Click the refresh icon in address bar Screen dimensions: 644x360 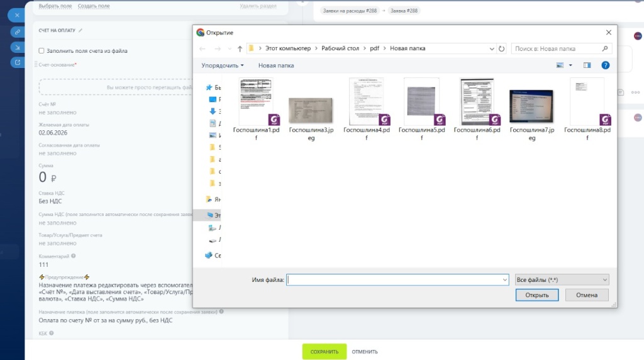[501, 48]
